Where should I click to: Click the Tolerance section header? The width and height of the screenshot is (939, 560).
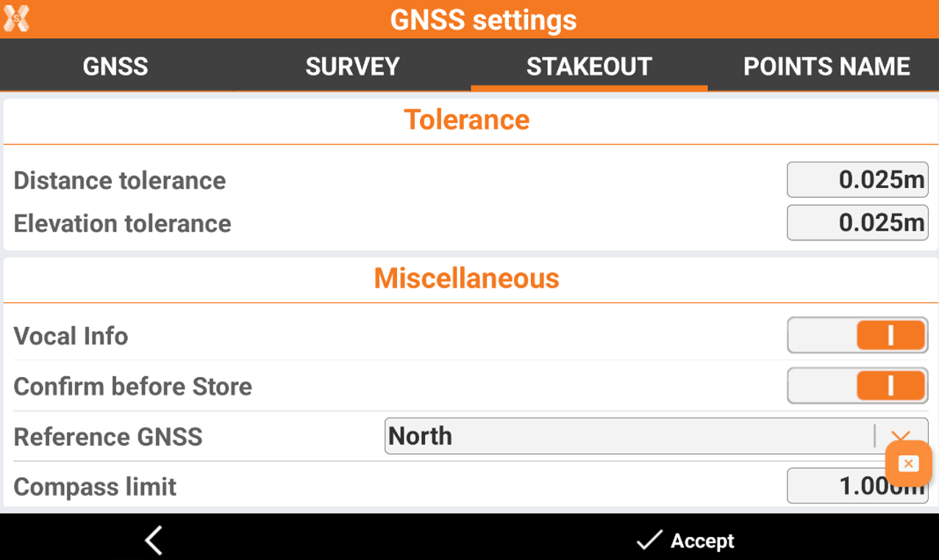coord(467,120)
